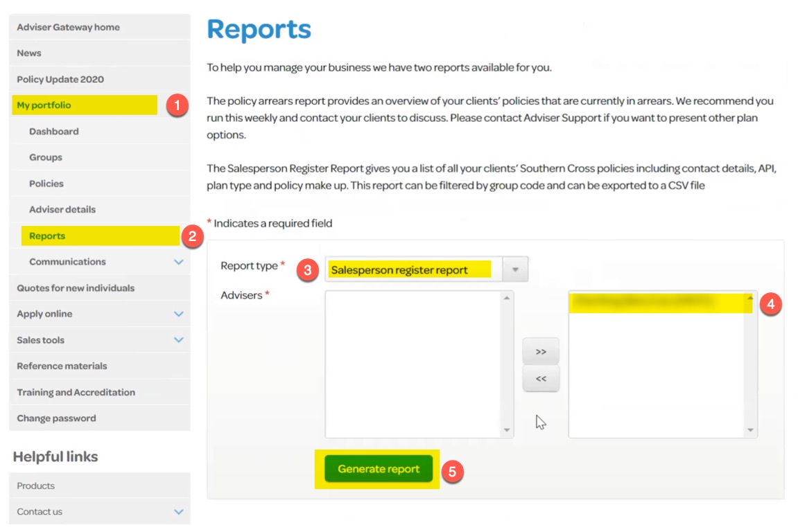The height and width of the screenshot is (532, 798).
Task: Expand the Sales tools chevron
Action: click(x=179, y=340)
